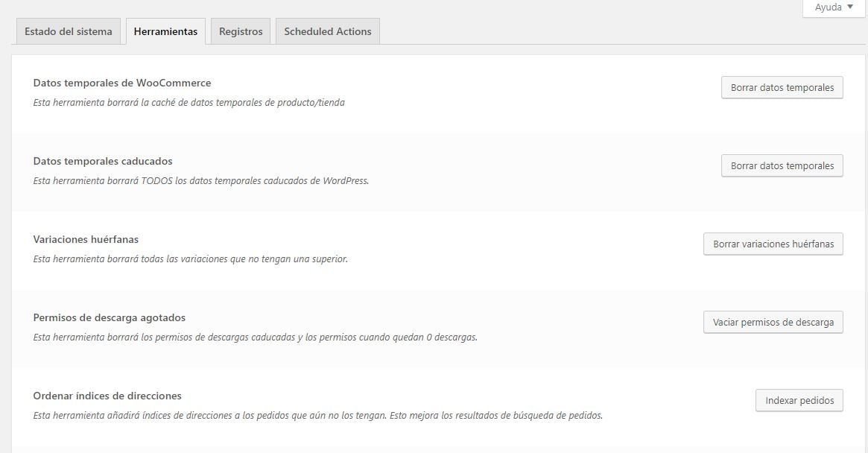Switch to the Estado del sistema tab

click(68, 31)
